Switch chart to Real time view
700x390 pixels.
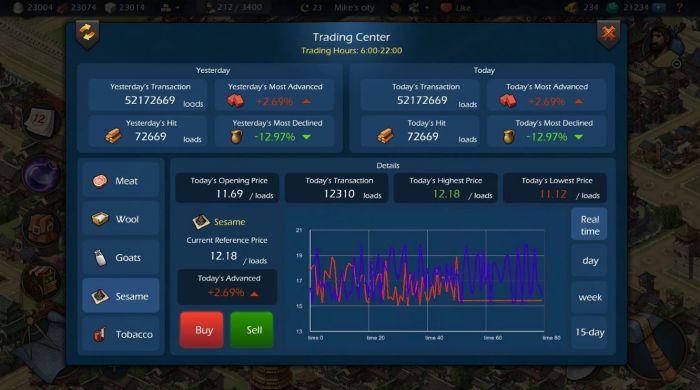tap(589, 225)
